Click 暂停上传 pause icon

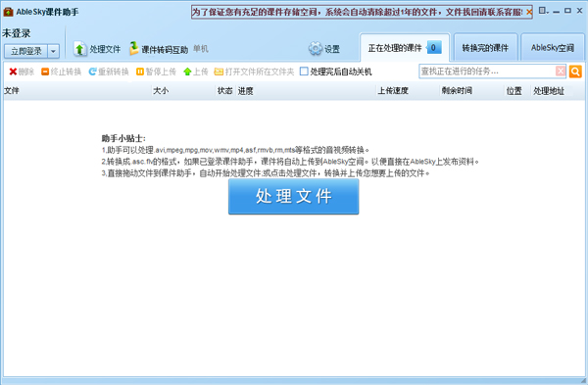pos(140,72)
